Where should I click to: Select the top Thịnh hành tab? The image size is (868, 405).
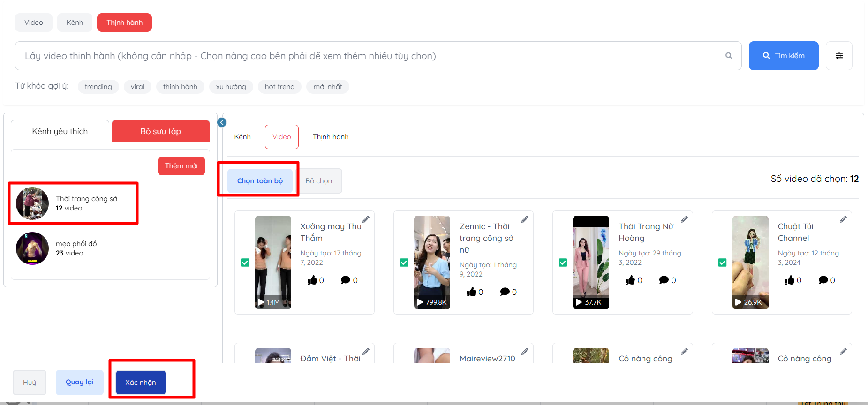pyautogui.click(x=124, y=22)
